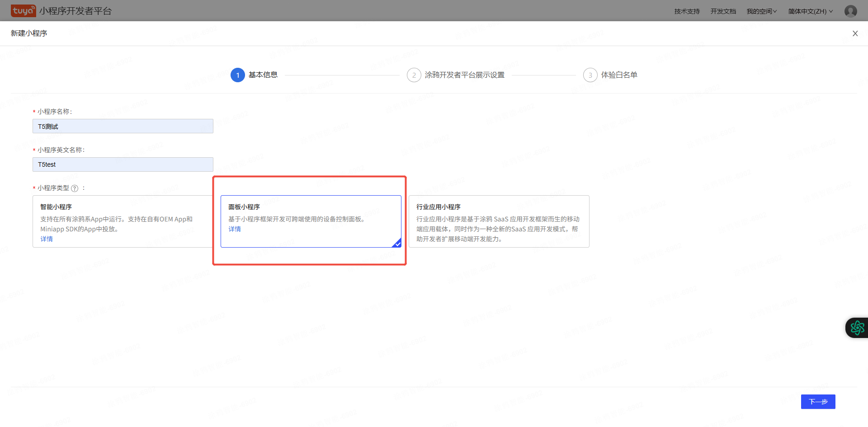Click step 3 circle for 体验白名单

[x=590, y=75]
